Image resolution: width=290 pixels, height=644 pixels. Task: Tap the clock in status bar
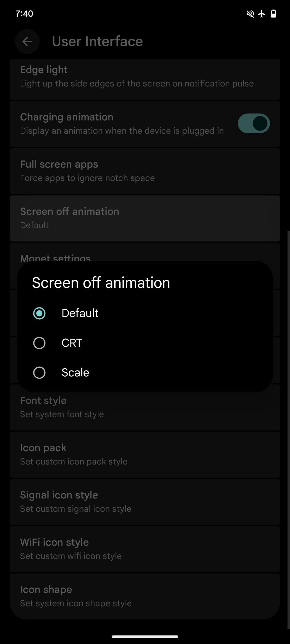(x=24, y=14)
